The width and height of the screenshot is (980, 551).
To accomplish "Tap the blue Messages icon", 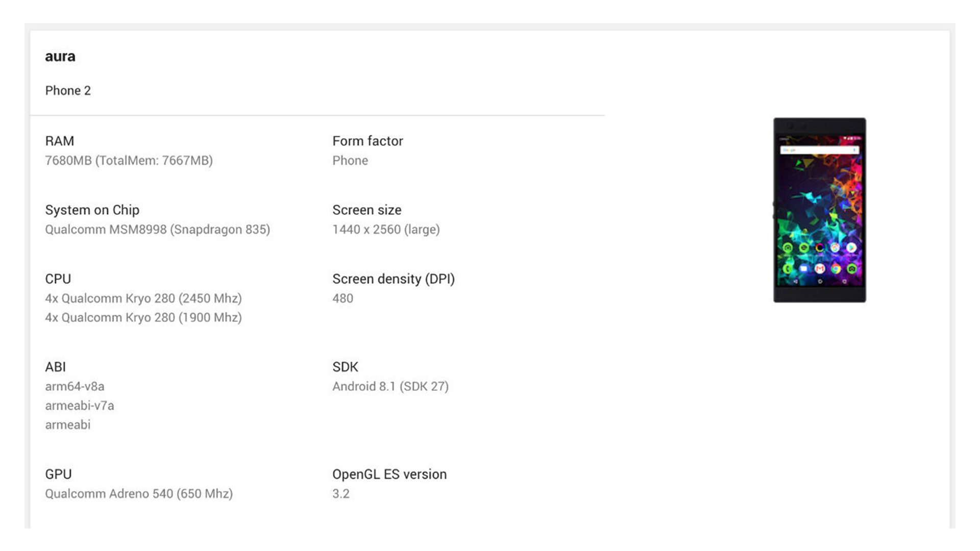I will (x=803, y=269).
